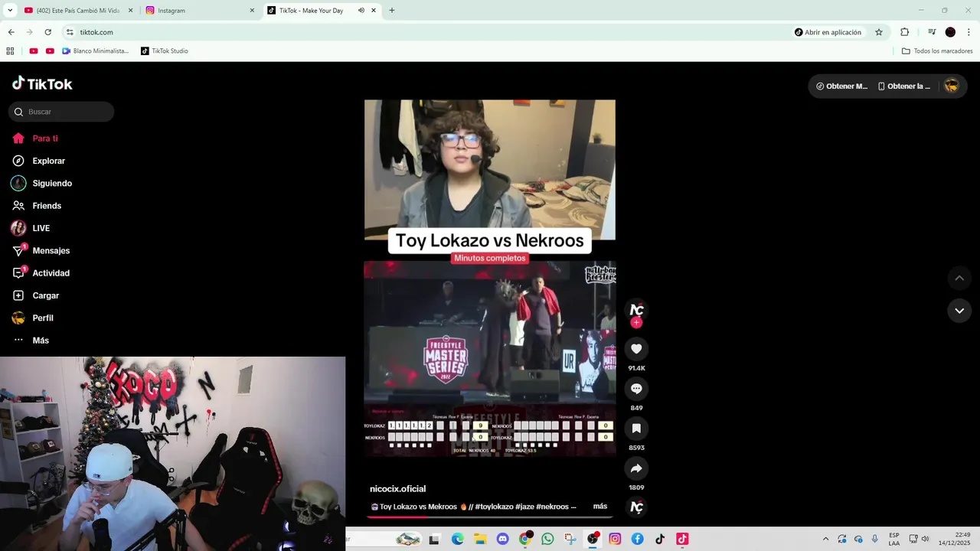Click Obtener la aplicación button
The image size is (980, 551).
[x=903, y=86]
